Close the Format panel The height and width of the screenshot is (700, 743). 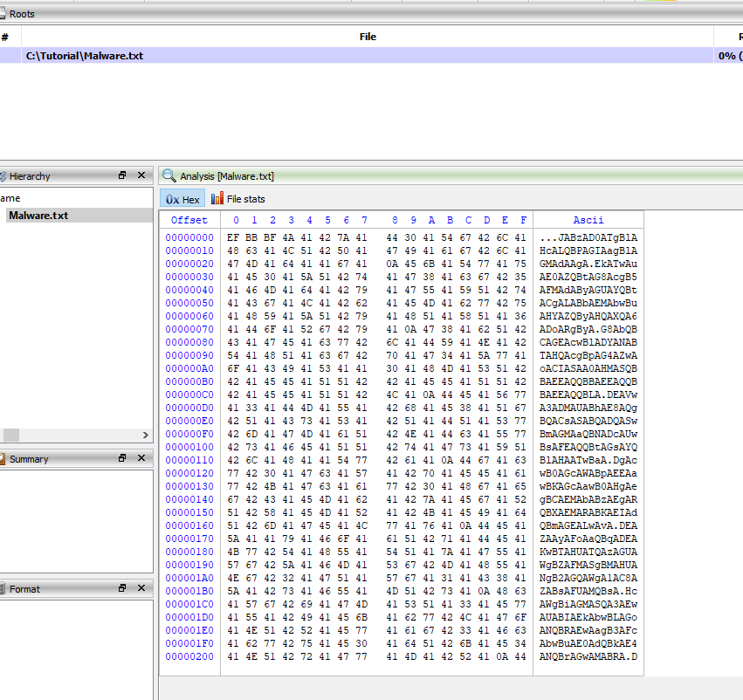pos(141,589)
